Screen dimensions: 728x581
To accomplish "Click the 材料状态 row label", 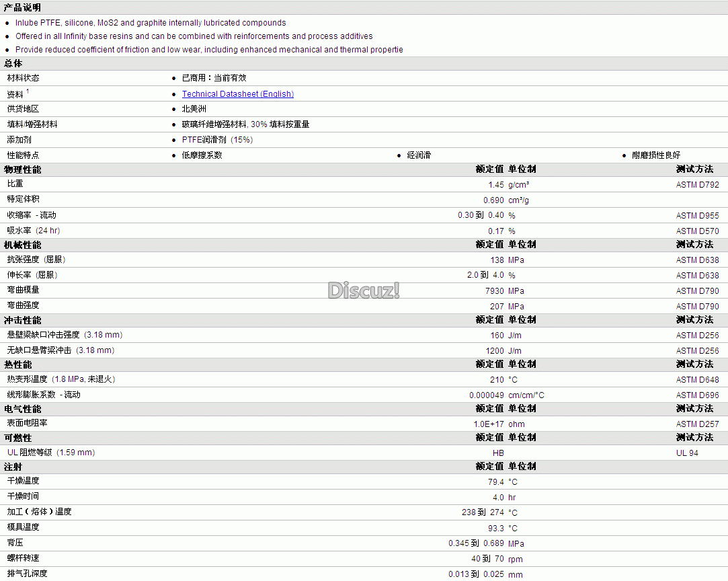I will click(x=24, y=78).
